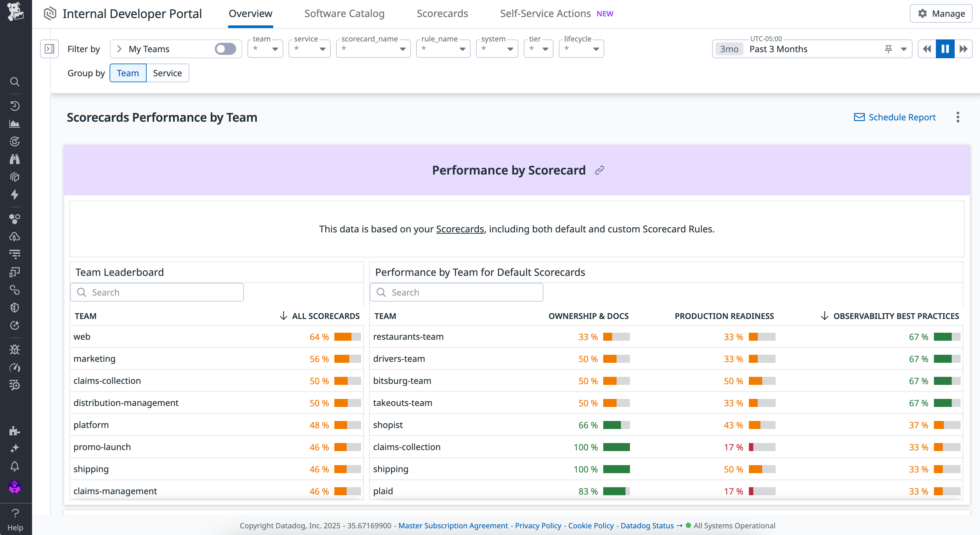Open the Scorecards tab

[442, 13]
